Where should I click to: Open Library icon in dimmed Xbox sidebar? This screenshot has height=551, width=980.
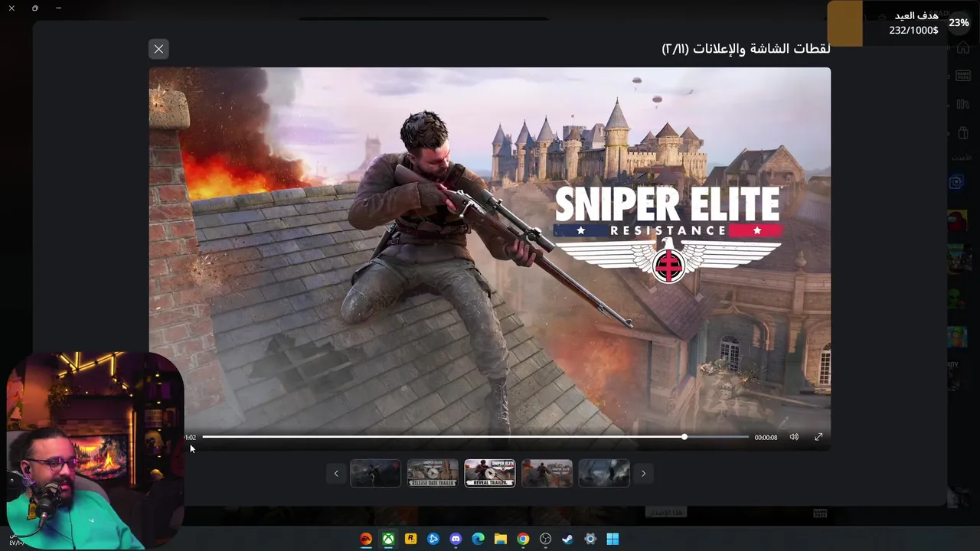tap(963, 104)
